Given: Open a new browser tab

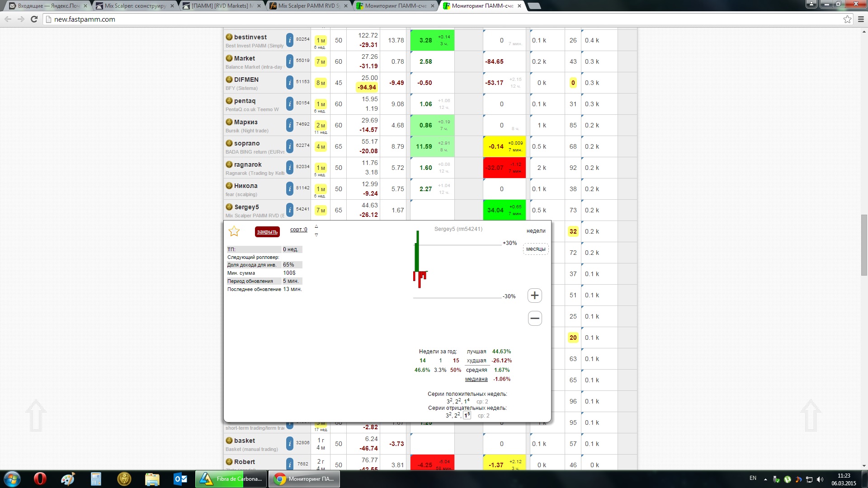Looking at the screenshot, I should coord(534,6).
